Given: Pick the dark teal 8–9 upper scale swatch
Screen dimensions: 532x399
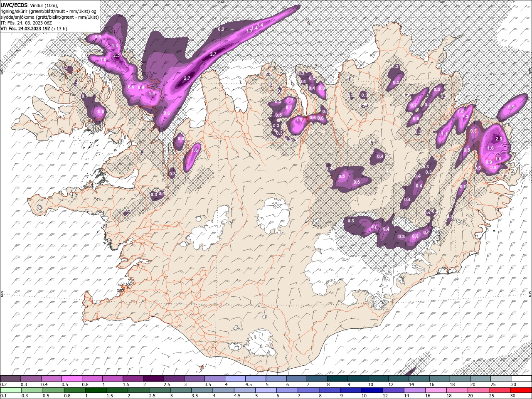Looking at the screenshot, I should pos(337,379).
